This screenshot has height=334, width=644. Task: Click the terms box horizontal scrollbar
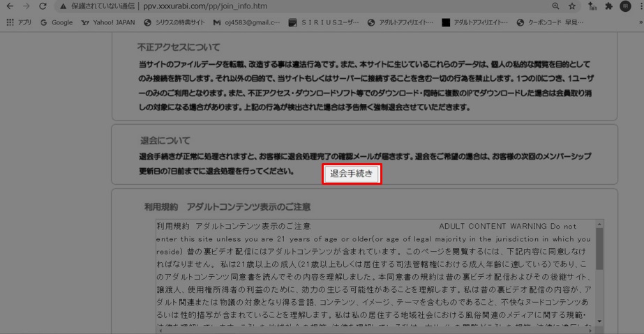(375, 331)
